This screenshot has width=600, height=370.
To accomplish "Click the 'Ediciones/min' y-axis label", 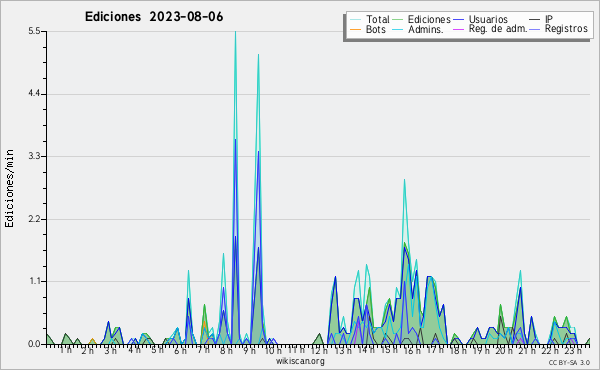I will pos(9,188).
